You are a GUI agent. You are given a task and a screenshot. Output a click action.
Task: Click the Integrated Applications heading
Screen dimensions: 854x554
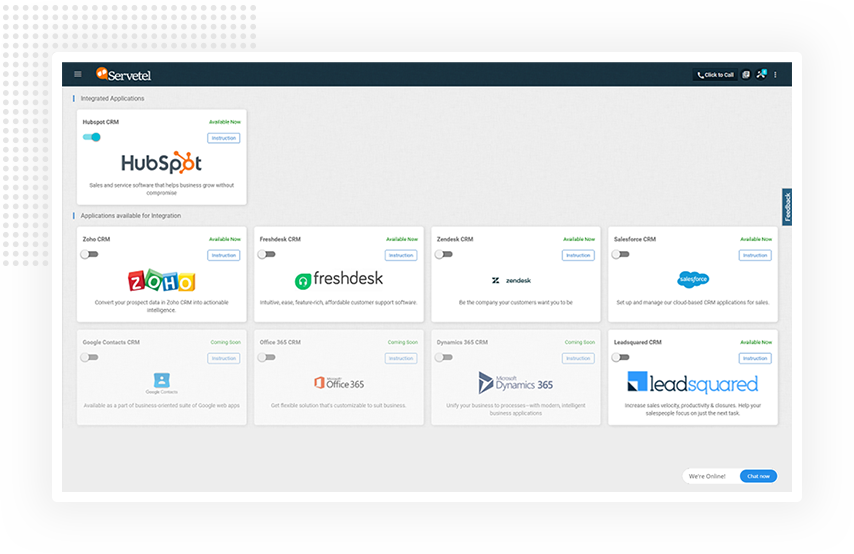click(x=112, y=99)
